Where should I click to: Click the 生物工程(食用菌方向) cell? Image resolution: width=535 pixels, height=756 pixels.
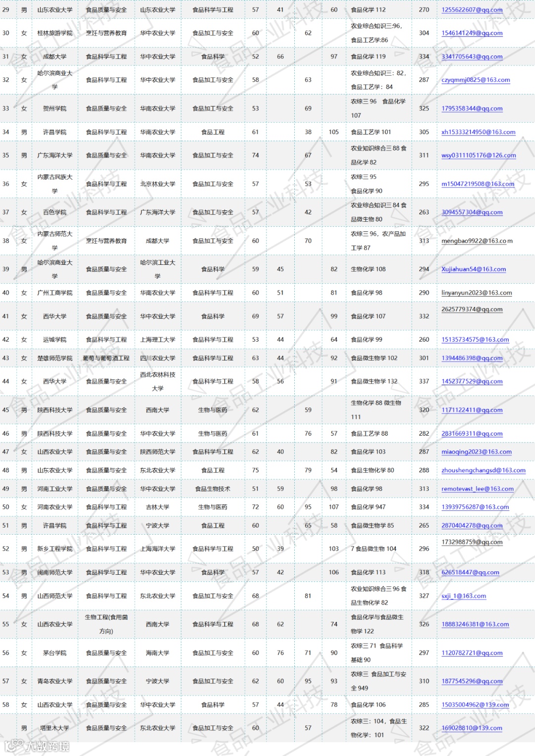click(x=106, y=624)
